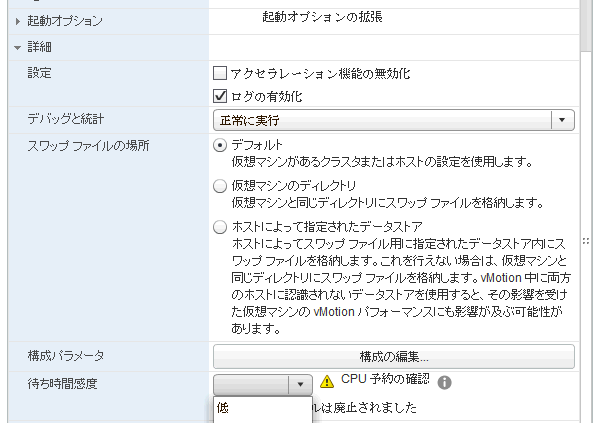Click the 構成の編集... button
This screenshot has height=423, width=600.
tap(394, 357)
